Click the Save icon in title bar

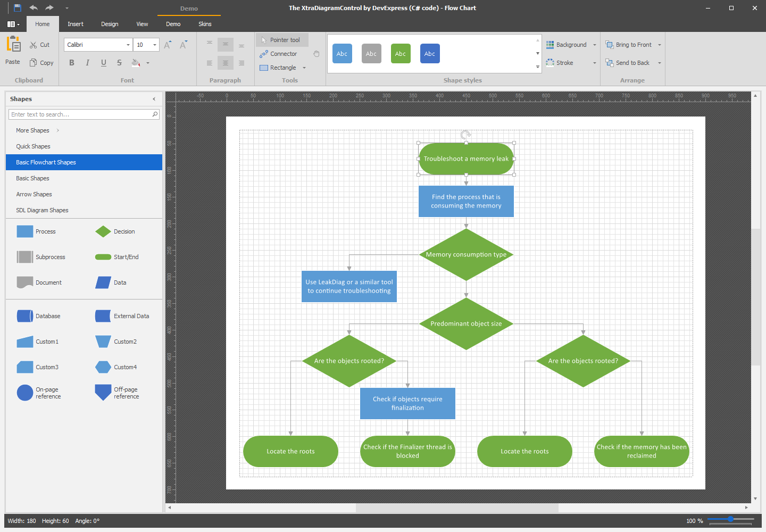coord(18,8)
